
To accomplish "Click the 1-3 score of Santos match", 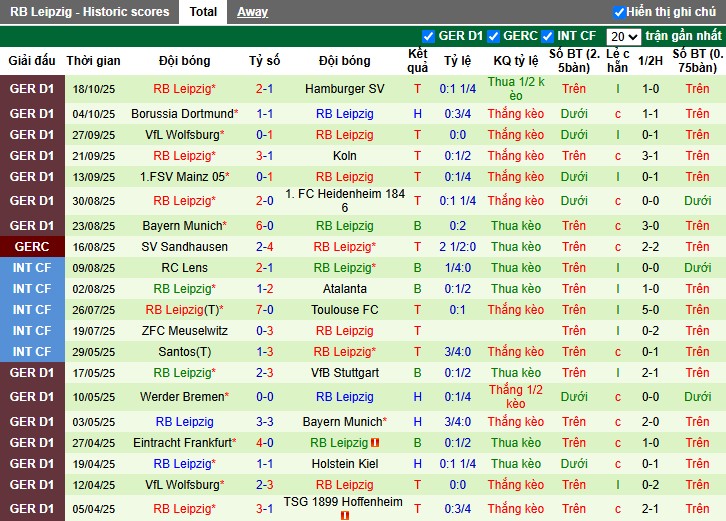I will [x=264, y=352].
